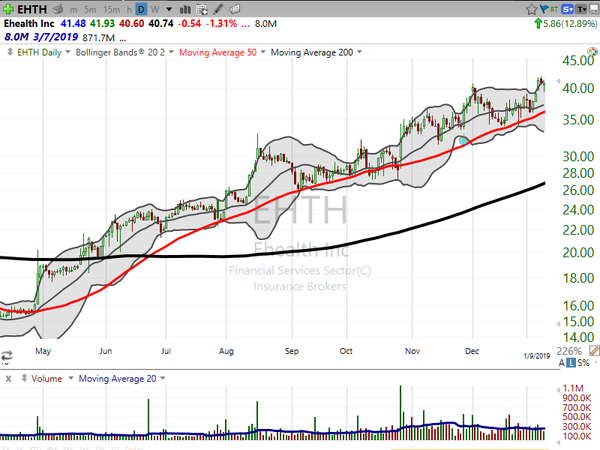Click the price pane move handle icon
The height and width of the screenshot is (450, 600).
coord(10,52)
